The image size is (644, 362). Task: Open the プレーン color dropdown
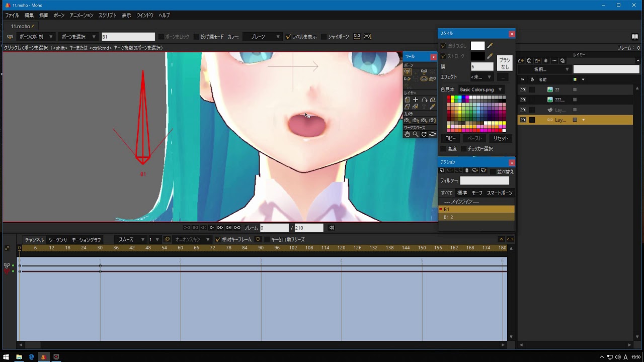point(262,37)
